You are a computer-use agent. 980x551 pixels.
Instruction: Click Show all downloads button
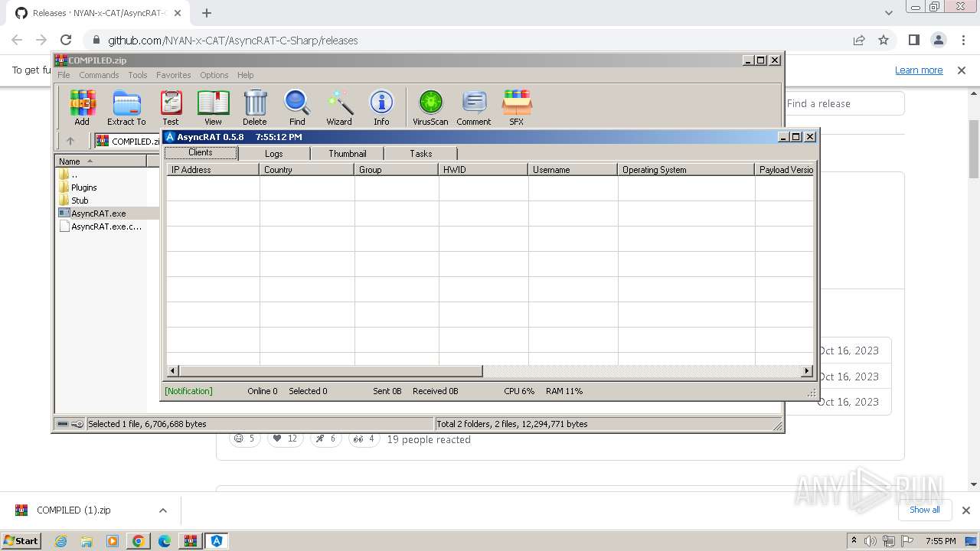click(x=925, y=510)
